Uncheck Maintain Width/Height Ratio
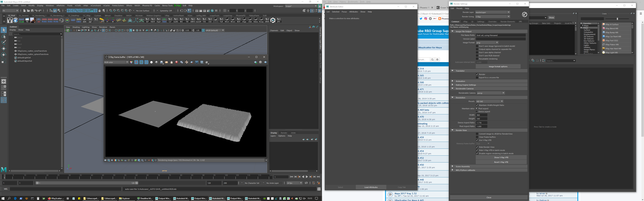This screenshot has width=644, height=201. 477,105
